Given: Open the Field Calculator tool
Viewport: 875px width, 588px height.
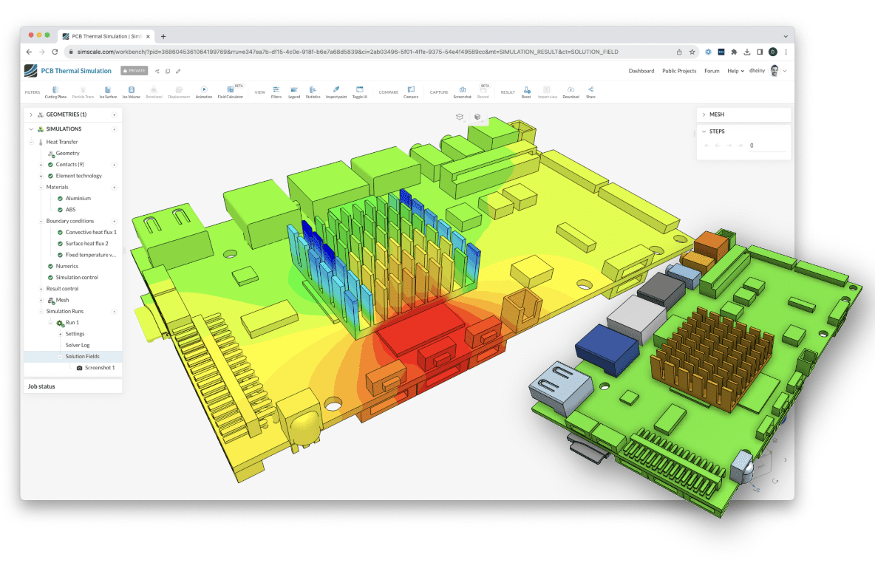Looking at the screenshot, I should coord(231,92).
